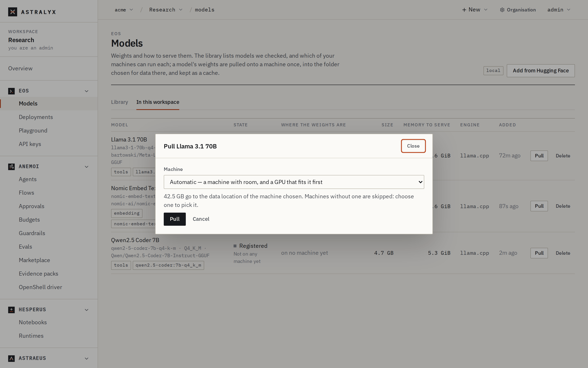
Task: Select the In this workspace tab
Action: click(158, 102)
